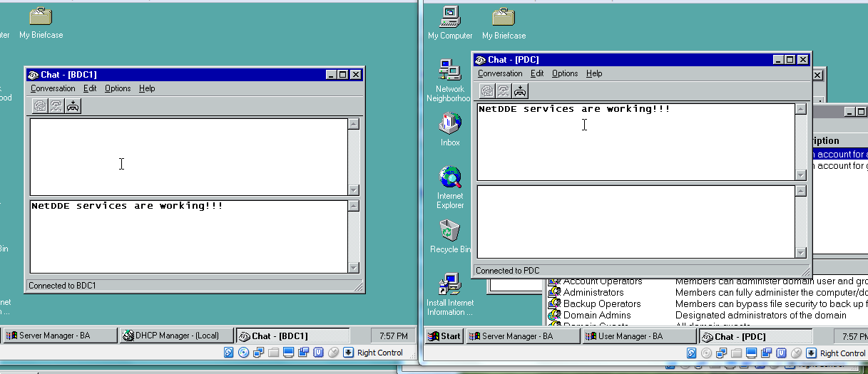
Task: Click the Answer icon in Chat [BDC1] toolbar
Action: pyautogui.click(x=56, y=105)
